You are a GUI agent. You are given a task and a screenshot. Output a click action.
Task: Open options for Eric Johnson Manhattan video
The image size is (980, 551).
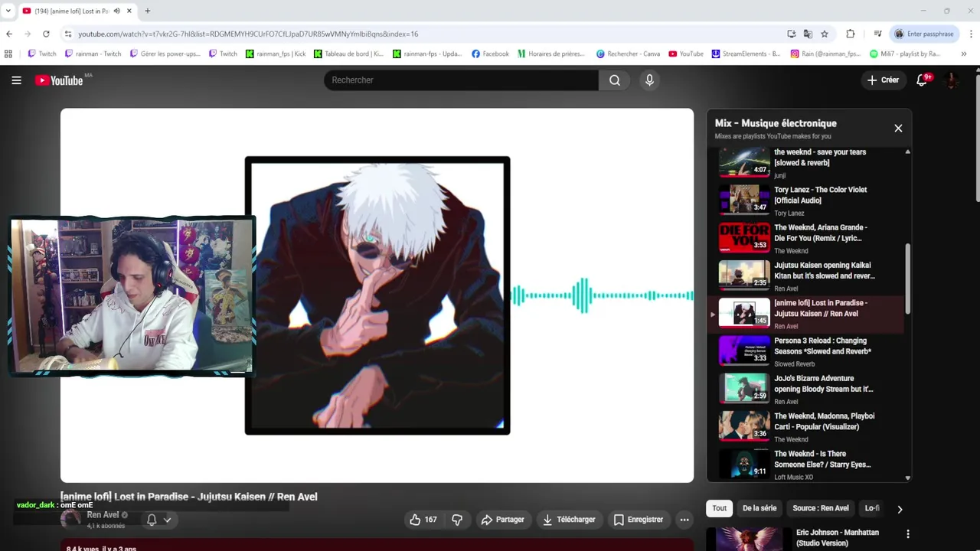[908, 534]
